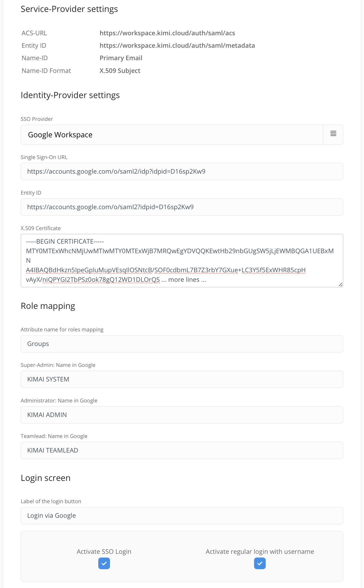Select the Administrator KIMAI ADMIN field
The width and height of the screenshot is (364, 588).
click(x=182, y=415)
